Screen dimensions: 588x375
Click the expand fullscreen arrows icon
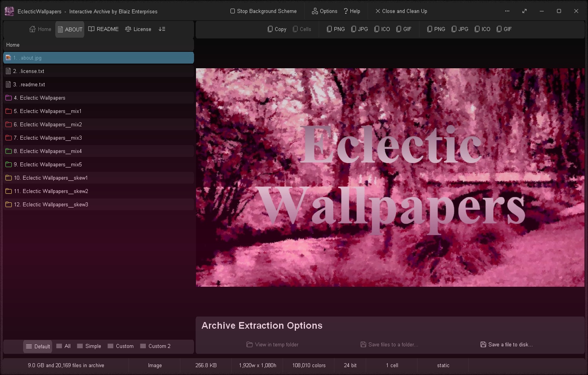click(x=524, y=11)
